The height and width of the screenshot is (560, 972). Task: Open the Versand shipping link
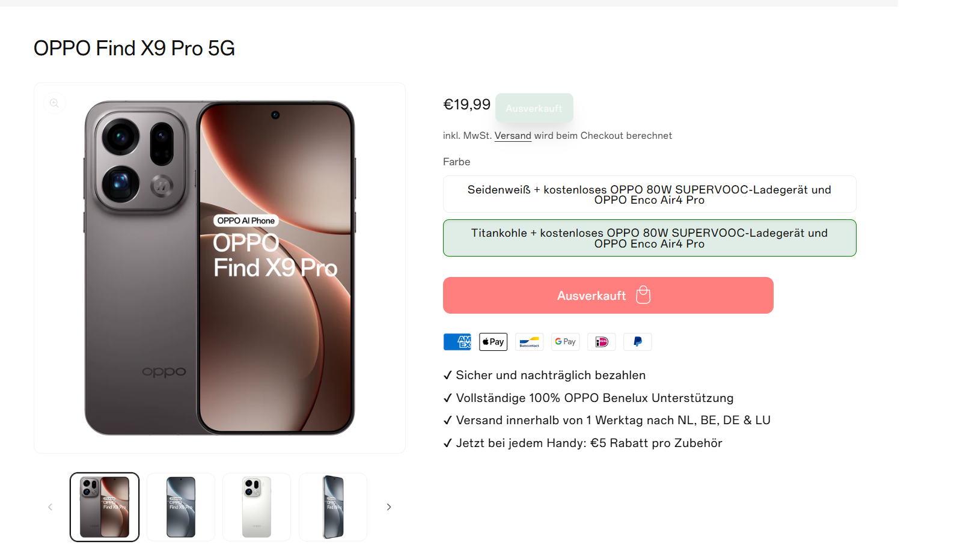[513, 136]
